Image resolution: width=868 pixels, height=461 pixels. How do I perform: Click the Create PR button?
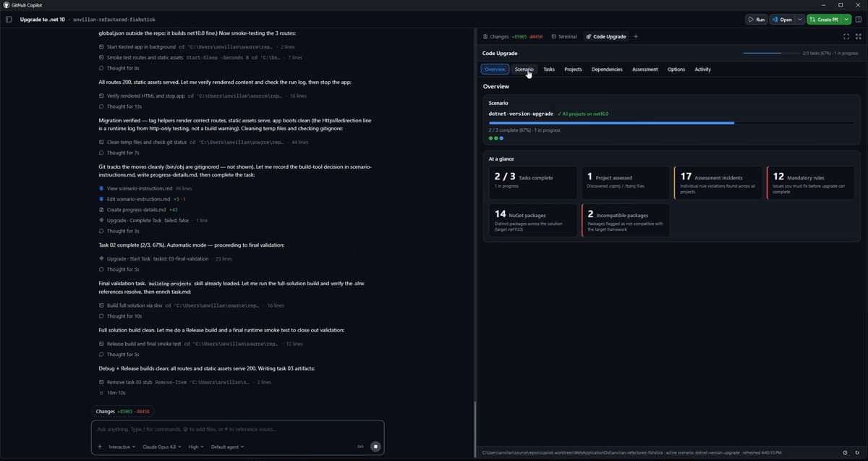(x=824, y=20)
